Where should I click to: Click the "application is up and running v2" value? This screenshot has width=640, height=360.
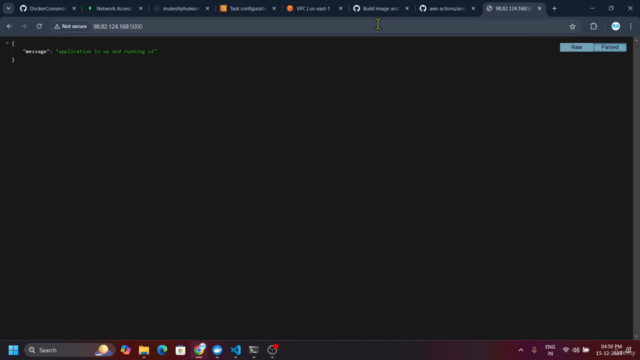point(106,51)
